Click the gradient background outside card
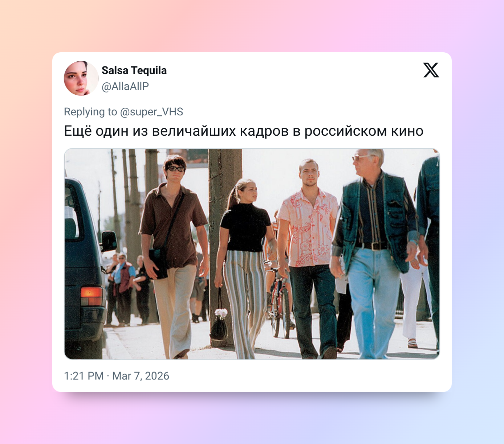Screen dimensions: 504x444 pos(252,25)
